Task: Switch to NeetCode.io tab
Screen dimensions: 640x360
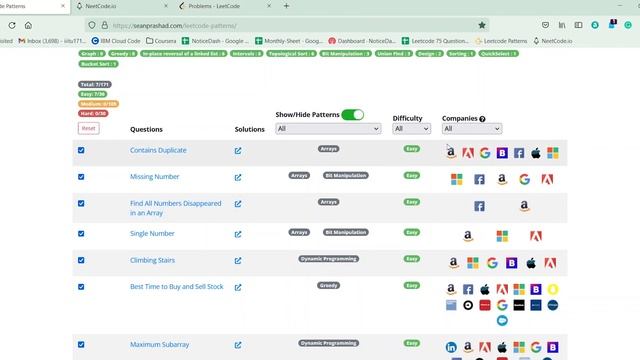Action: [x=121, y=6]
